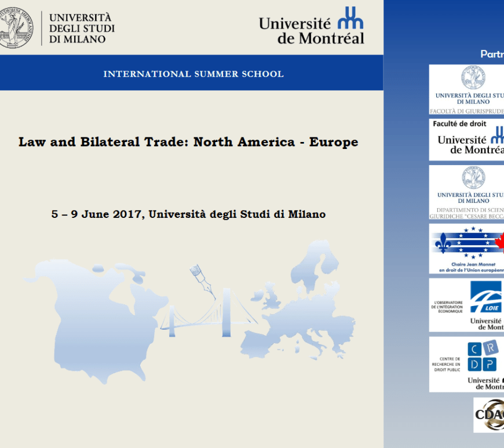This screenshot has height=448, width=504.
Task: Click the blue LOIE observatory logo
Action: point(485,297)
